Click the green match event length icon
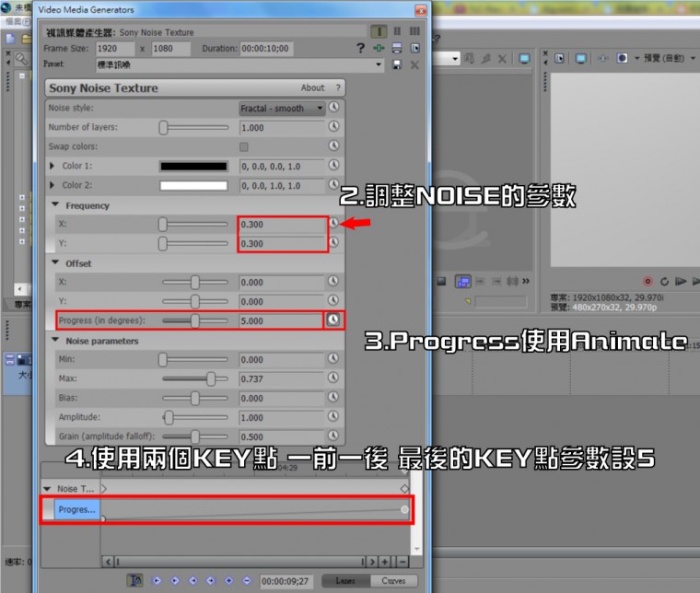Viewport: 700px width, 593px height. click(379, 48)
